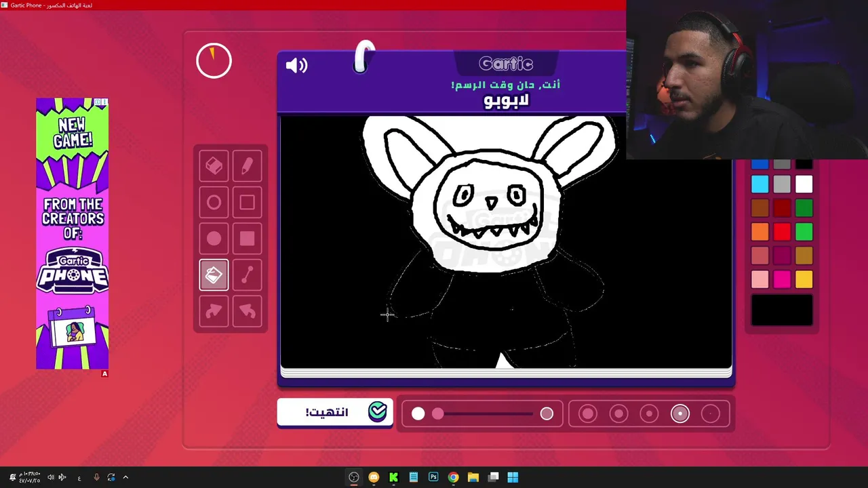Select the straight line tool
The height and width of the screenshot is (488, 868).
click(247, 275)
